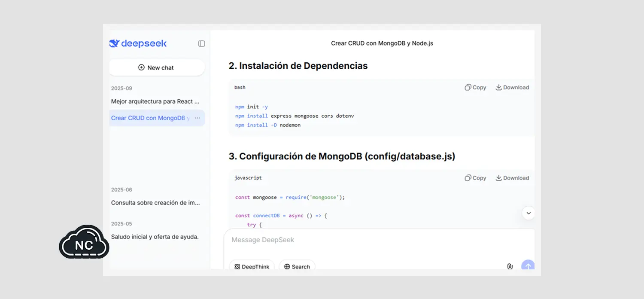
Task: Select 'Crear CRUD con MongoDB' chat
Action: tap(150, 118)
